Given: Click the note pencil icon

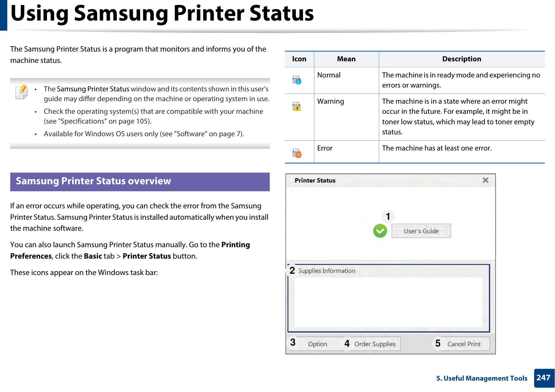Looking at the screenshot, I should click(22, 92).
